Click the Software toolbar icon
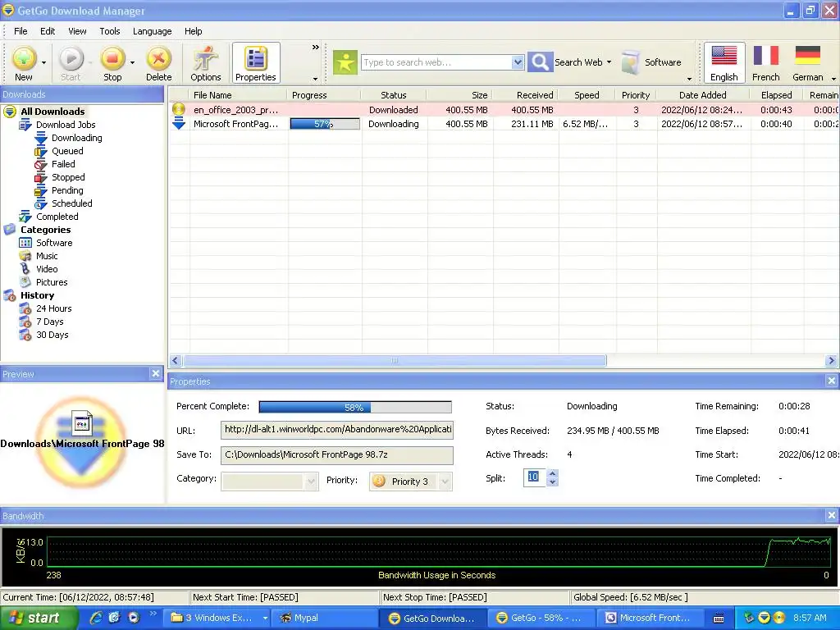This screenshot has height=630, width=840. coord(631,62)
